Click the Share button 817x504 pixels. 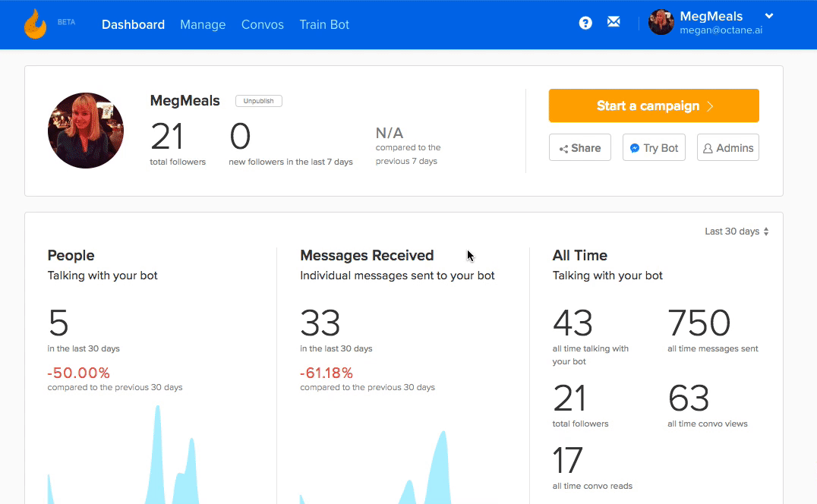point(580,148)
